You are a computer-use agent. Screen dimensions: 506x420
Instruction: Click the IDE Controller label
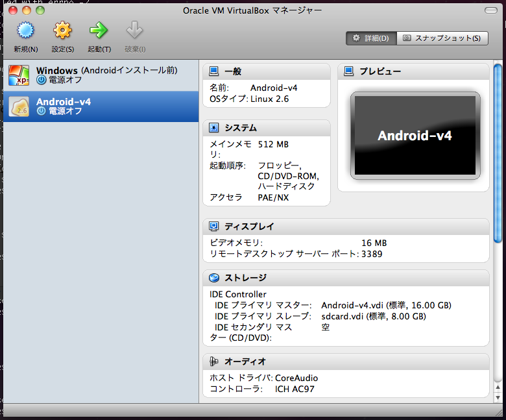[238, 294]
